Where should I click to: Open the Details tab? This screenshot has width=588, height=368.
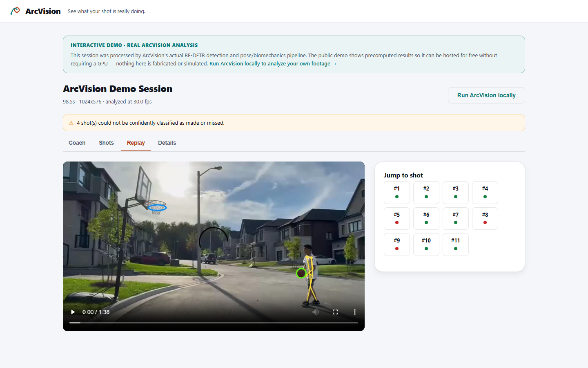coord(167,143)
